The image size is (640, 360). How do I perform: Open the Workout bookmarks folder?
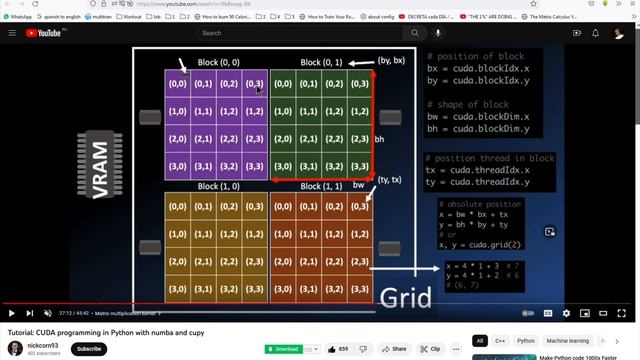[129, 17]
